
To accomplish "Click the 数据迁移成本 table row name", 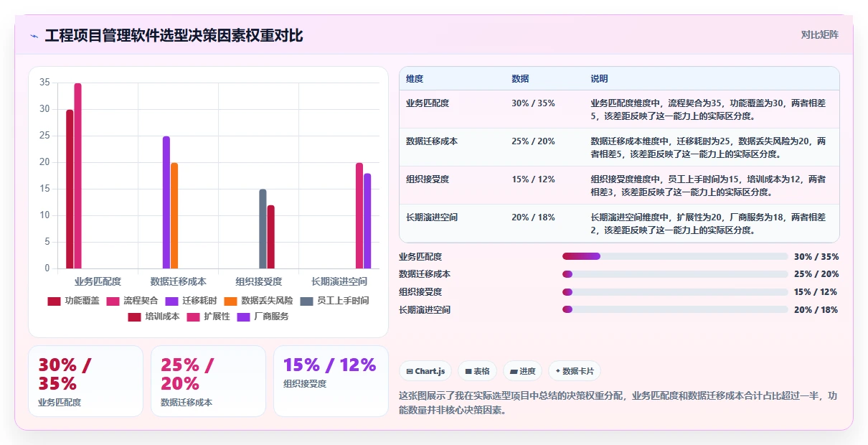I will [x=432, y=141].
